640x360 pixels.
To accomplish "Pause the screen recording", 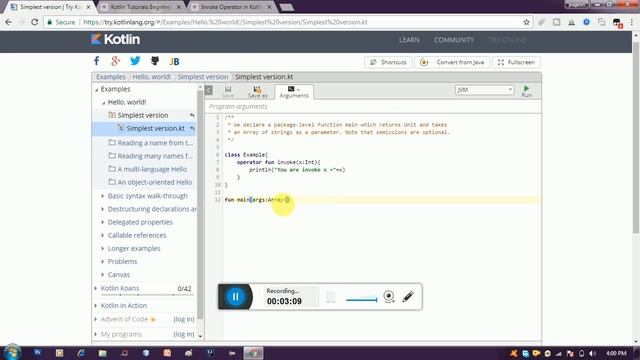I will point(235,297).
